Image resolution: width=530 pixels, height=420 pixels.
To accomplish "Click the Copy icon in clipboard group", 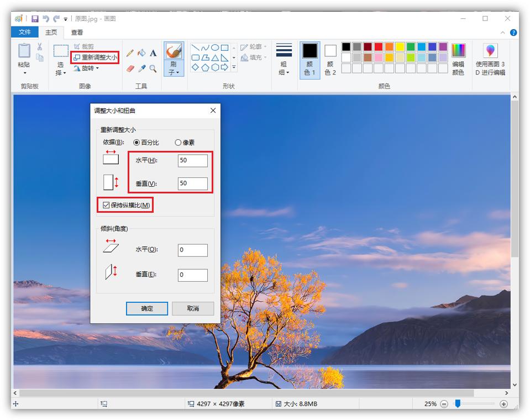I will pos(40,58).
